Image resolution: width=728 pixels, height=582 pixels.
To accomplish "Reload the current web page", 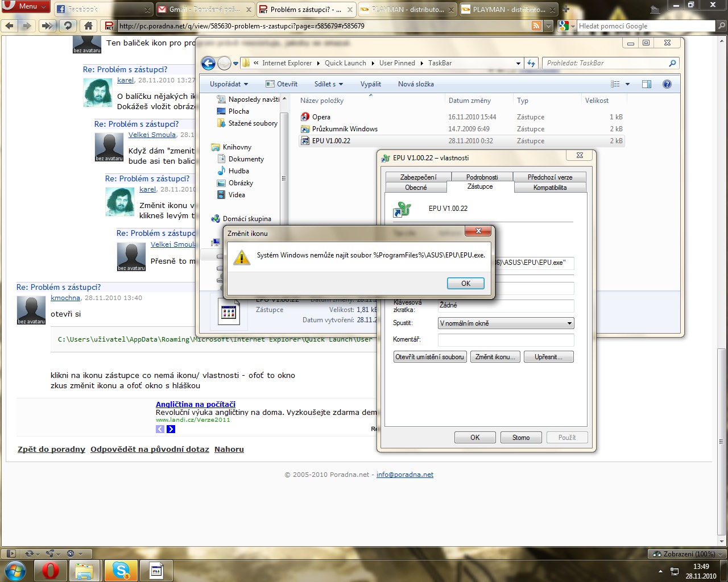I will [x=68, y=26].
